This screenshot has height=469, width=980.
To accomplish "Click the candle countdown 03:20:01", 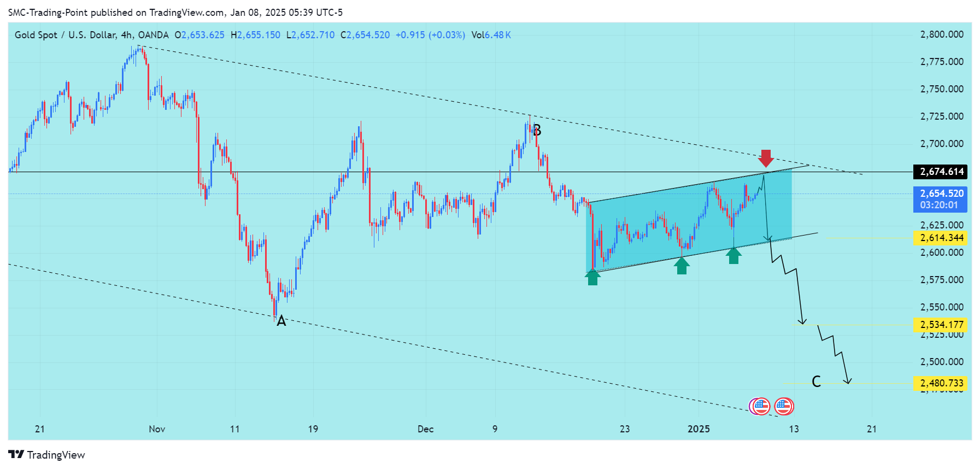I will (940, 206).
